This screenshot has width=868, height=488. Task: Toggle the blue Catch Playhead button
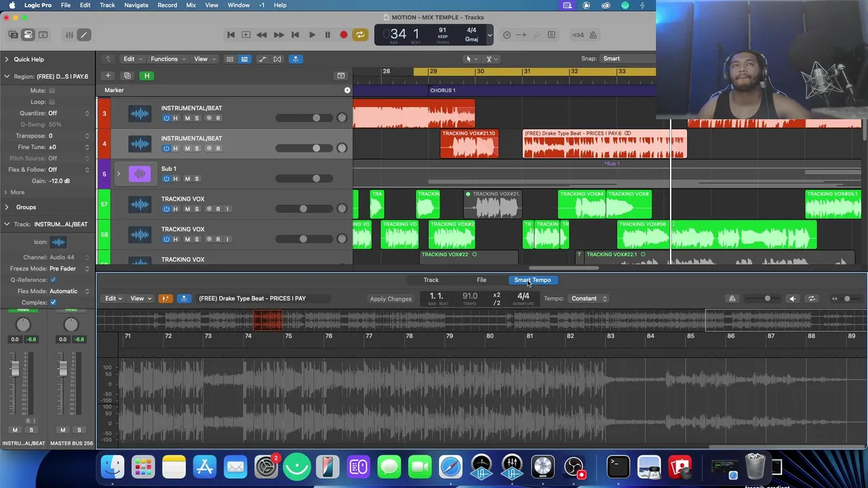pos(296,59)
